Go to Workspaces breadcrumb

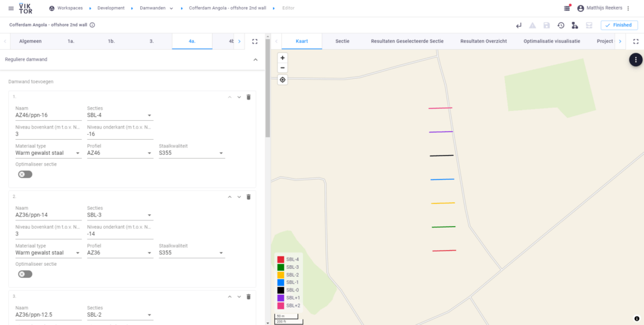[x=65, y=8]
